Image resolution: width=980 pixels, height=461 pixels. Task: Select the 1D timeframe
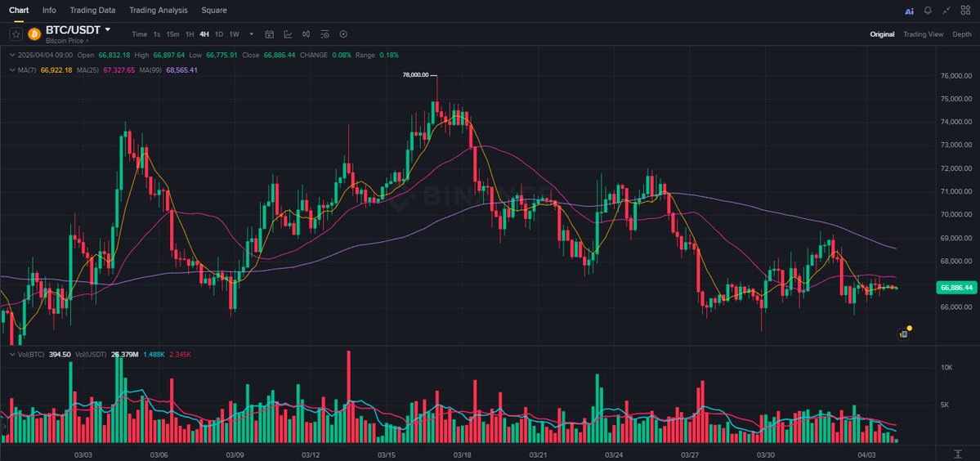218,34
